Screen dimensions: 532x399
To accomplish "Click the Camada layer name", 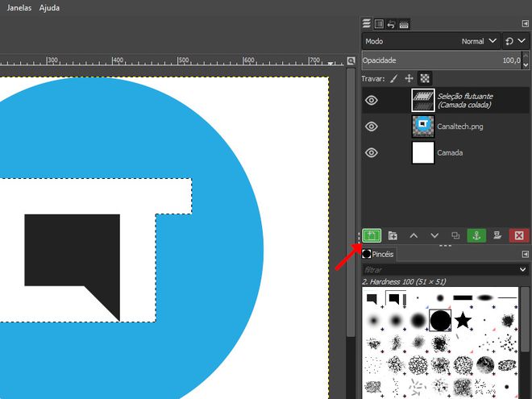I will point(450,152).
